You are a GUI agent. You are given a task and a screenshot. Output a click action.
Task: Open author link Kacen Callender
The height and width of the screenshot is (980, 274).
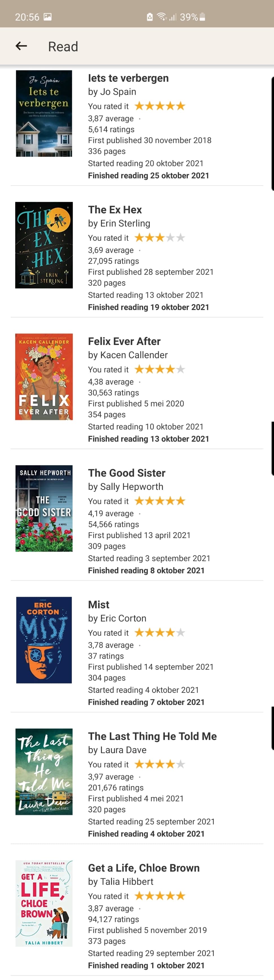[134, 355]
